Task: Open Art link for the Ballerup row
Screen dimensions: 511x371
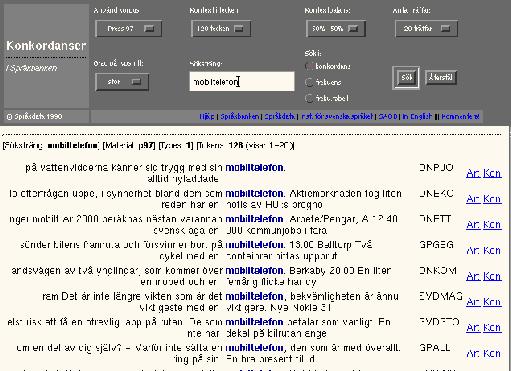Action: (473, 251)
